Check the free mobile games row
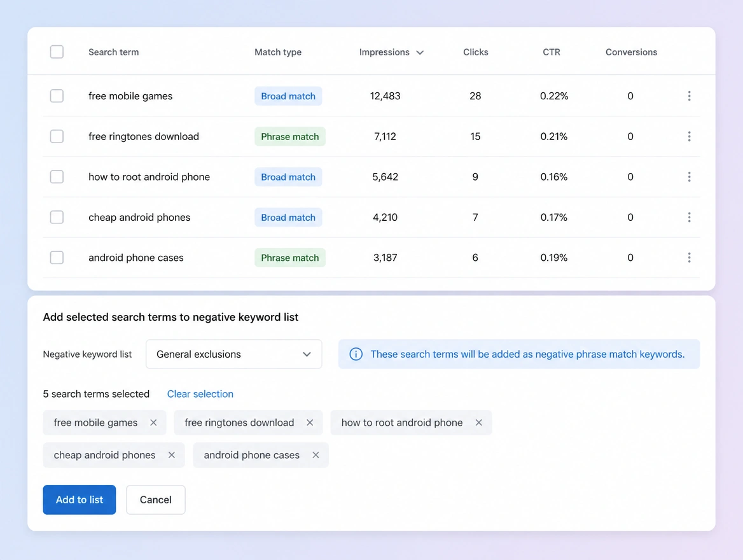Screen dimensions: 743x560 57,96
